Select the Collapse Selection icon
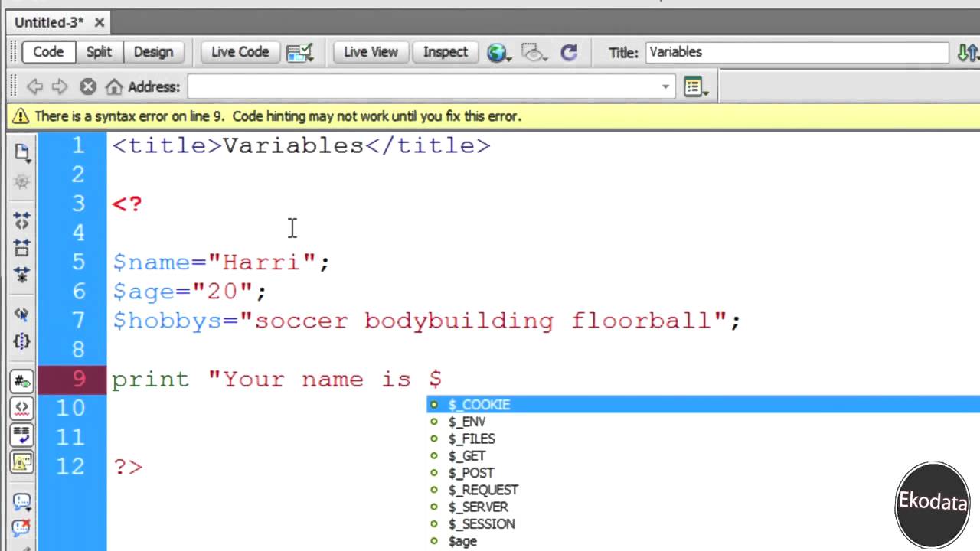Viewport: 980px width, 551px height. pos(21,247)
